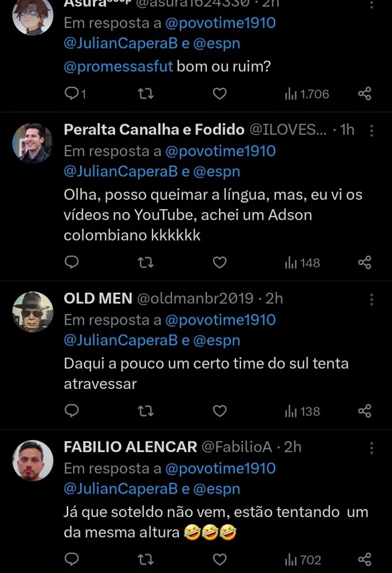Image resolution: width=392 pixels, height=573 pixels.
Task: Open the reply icon on Asura's tweet
Action: click(72, 93)
